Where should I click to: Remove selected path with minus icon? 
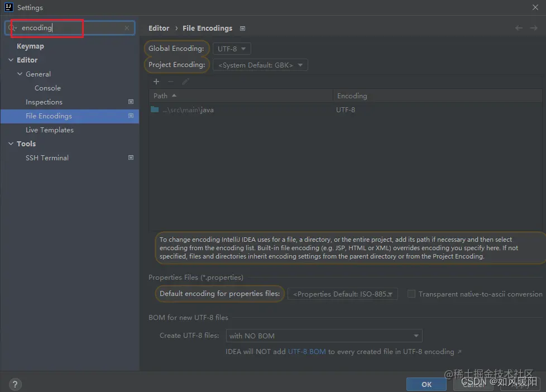[x=171, y=82]
